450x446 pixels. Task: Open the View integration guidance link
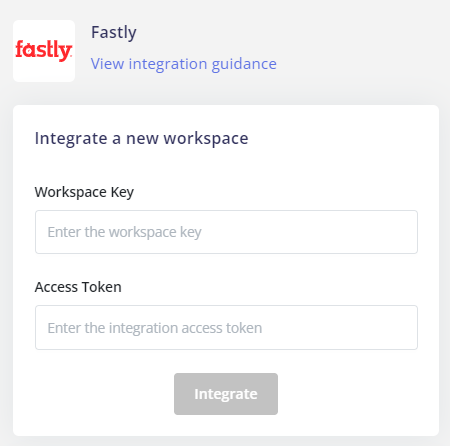[184, 64]
